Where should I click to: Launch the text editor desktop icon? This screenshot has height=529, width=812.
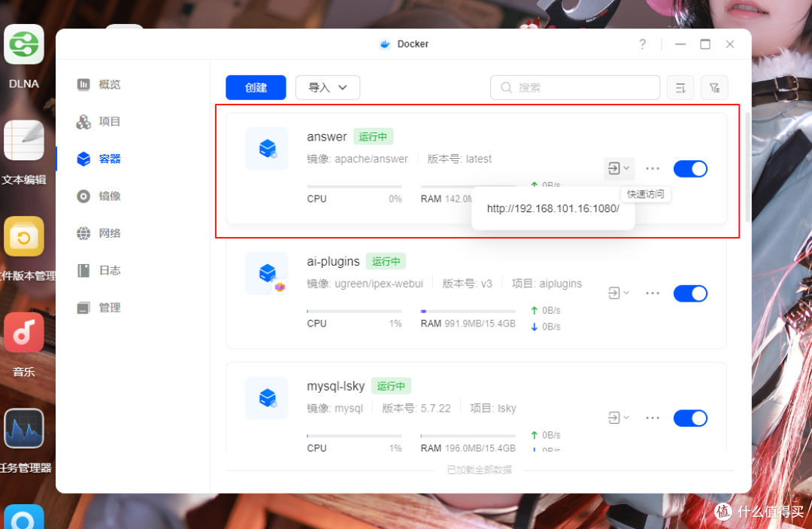click(x=24, y=141)
